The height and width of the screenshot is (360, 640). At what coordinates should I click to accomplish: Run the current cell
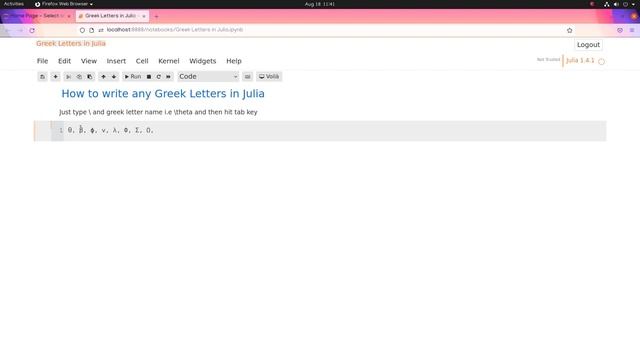(133, 77)
